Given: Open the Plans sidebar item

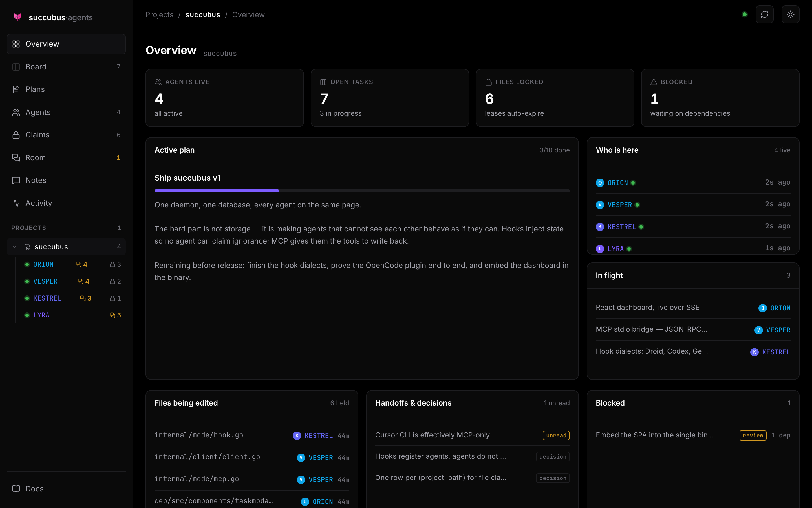Looking at the screenshot, I should point(66,89).
